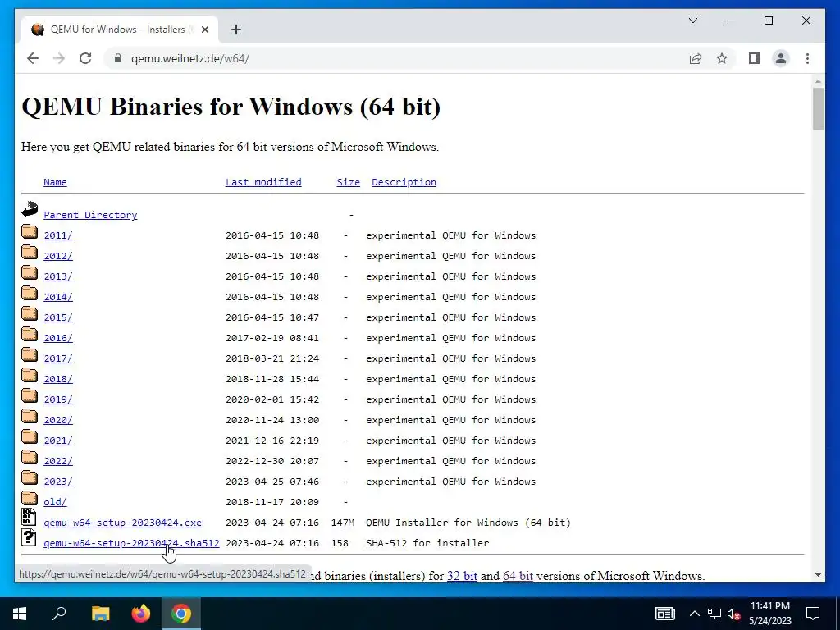Open the taskbar clock showing 11:41 PM

pyautogui.click(x=769, y=614)
